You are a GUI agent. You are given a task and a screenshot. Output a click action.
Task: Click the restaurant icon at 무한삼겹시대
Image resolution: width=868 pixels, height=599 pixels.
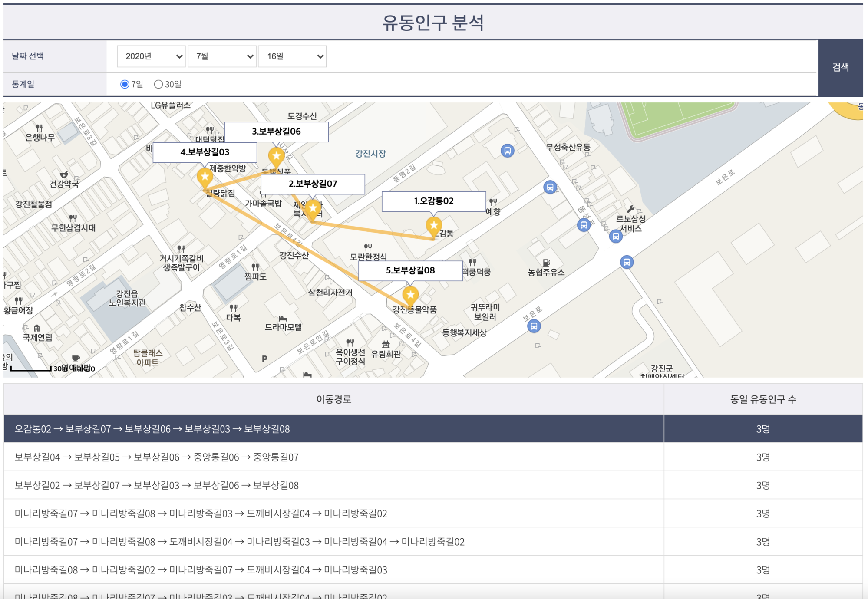73,218
